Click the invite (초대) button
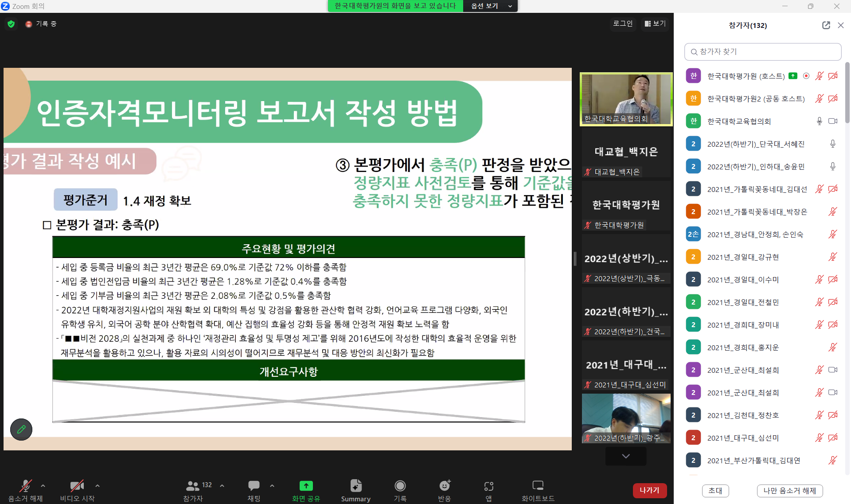 (715, 490)
